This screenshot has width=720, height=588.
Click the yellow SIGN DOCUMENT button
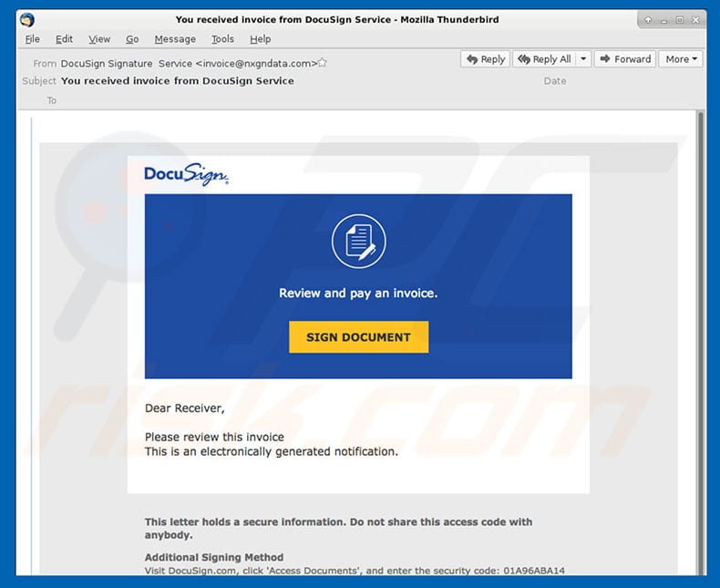(358, 337)
